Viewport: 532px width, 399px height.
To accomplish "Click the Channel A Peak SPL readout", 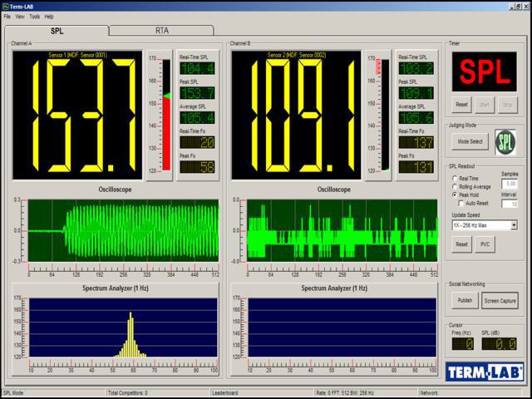I will 197,93.
